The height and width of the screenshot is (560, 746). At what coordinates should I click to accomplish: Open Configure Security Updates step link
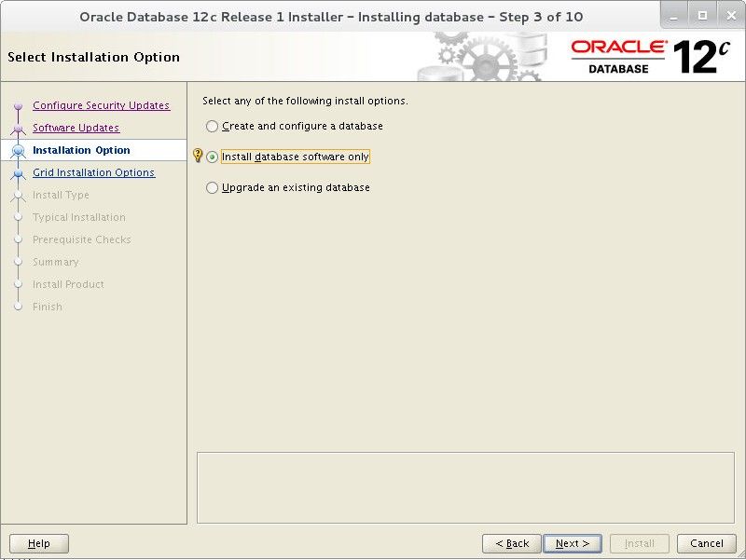tap(101, 105)
